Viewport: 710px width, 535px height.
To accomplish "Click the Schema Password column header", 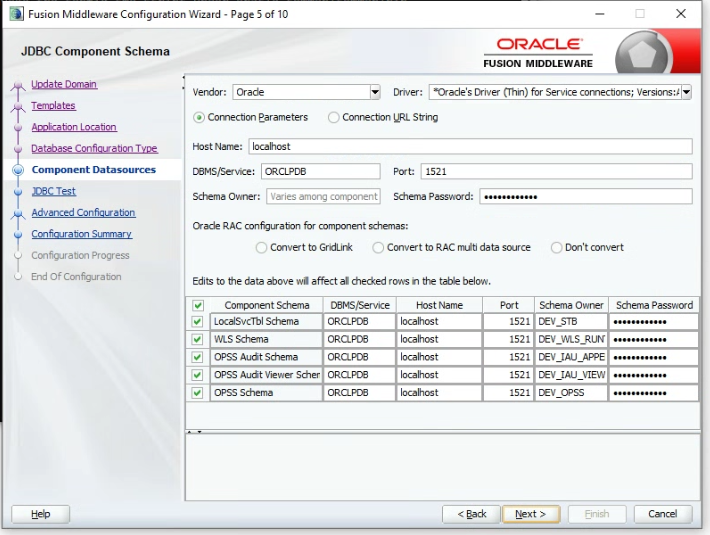I will tap(654, 306).
